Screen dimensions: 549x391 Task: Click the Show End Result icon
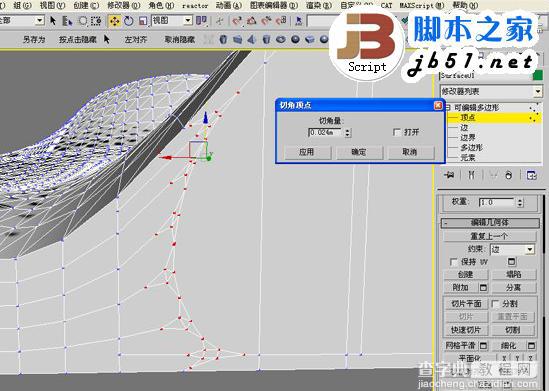click(471, 175)
